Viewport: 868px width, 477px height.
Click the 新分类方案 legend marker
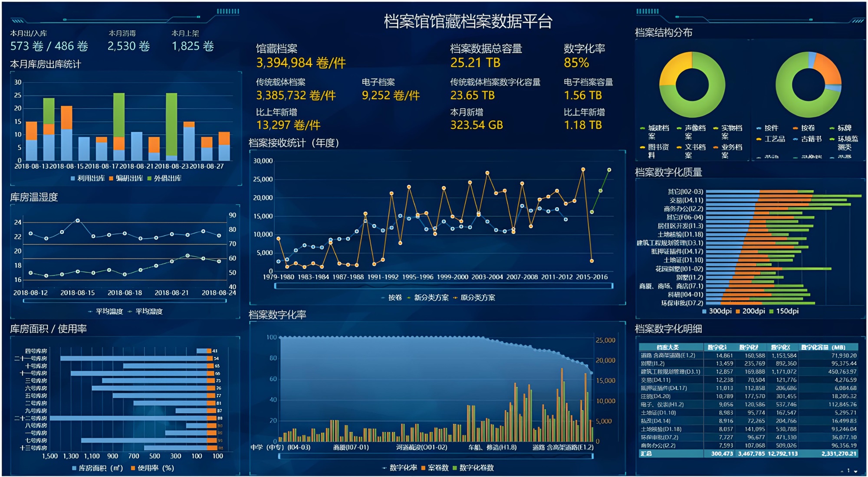tap(409, 298)
